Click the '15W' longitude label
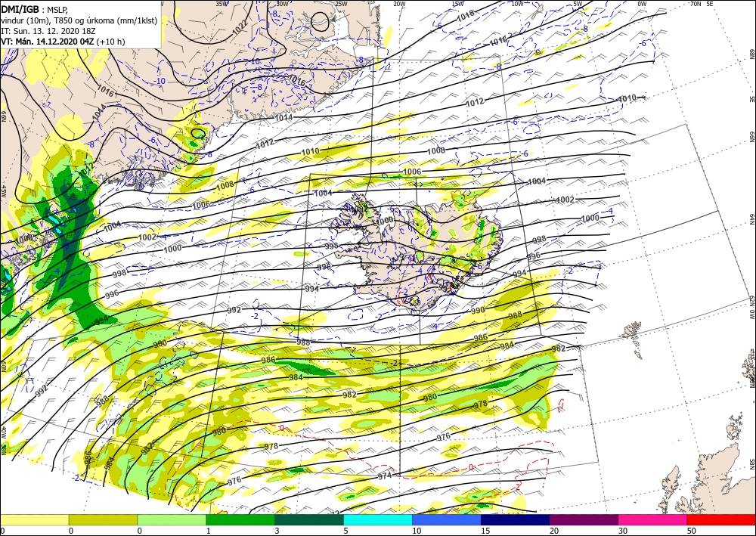The width and height of the screenshot is (756, 536). point(458,4)
